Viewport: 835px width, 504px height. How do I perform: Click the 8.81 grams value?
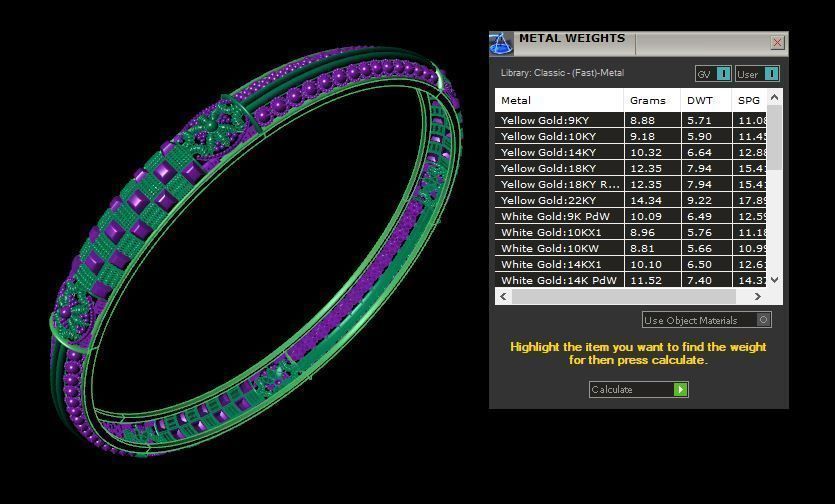[642, 248]
